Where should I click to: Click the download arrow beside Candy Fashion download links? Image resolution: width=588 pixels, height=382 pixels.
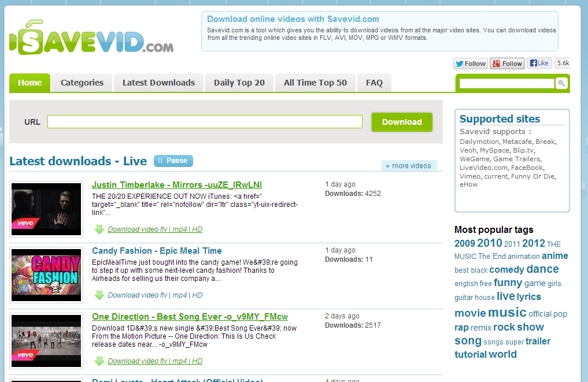[x=99, y=295]
